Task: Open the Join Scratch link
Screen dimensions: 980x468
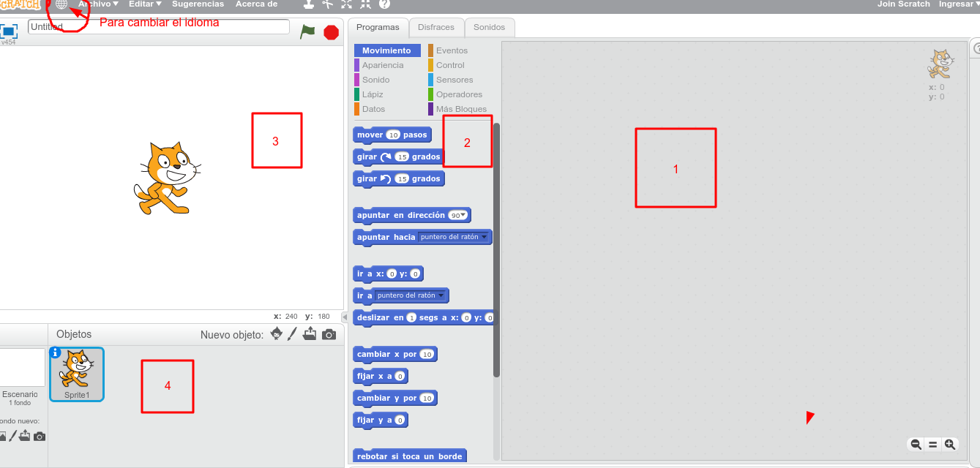Action: click(903, 4)
